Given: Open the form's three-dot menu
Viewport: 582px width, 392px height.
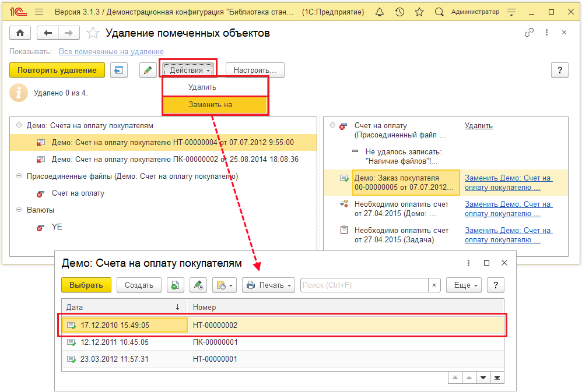Looking at the screenshot, I should [x=546, y=33].
